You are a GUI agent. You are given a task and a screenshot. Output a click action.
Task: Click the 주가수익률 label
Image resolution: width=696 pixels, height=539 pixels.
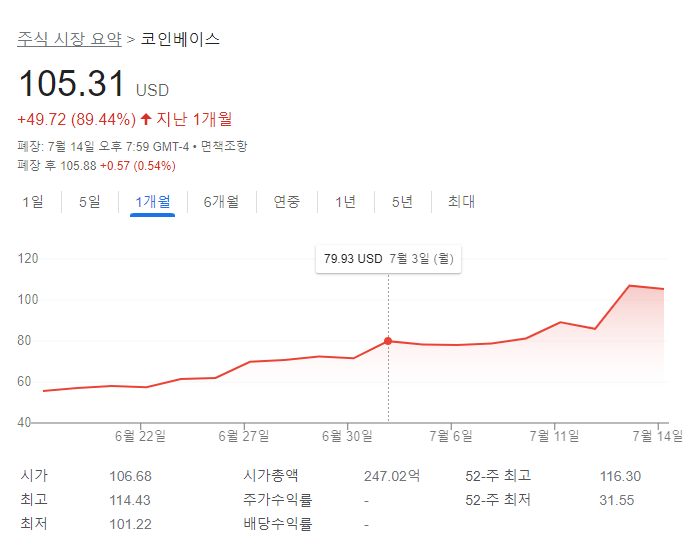(x=278, y=500)
